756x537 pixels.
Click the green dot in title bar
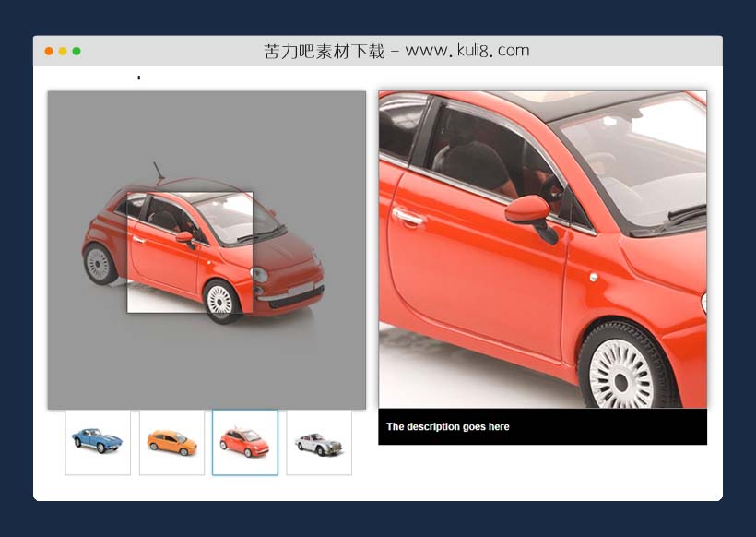coord(77,51)
